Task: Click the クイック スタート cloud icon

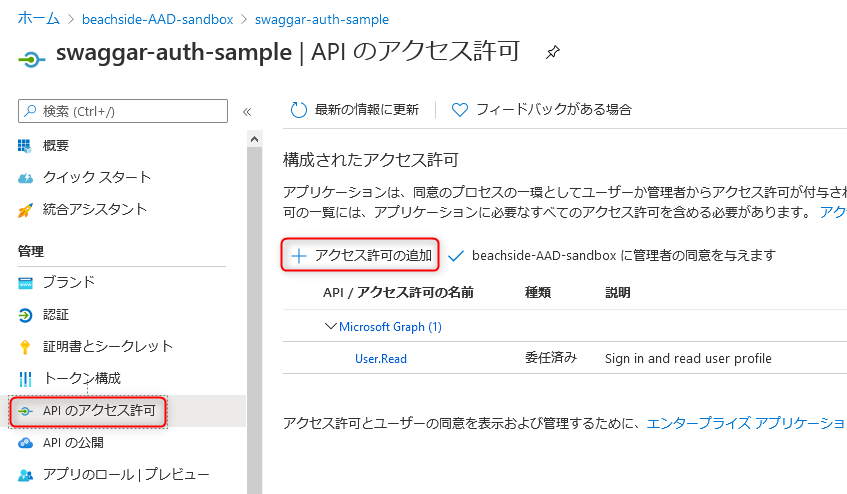Action: click(x=25, y=178)
